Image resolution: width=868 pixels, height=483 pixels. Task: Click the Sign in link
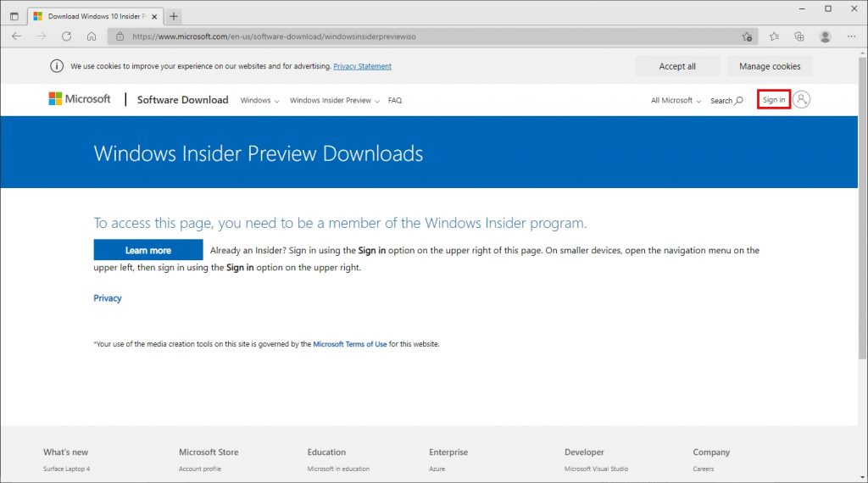point(774,100)
